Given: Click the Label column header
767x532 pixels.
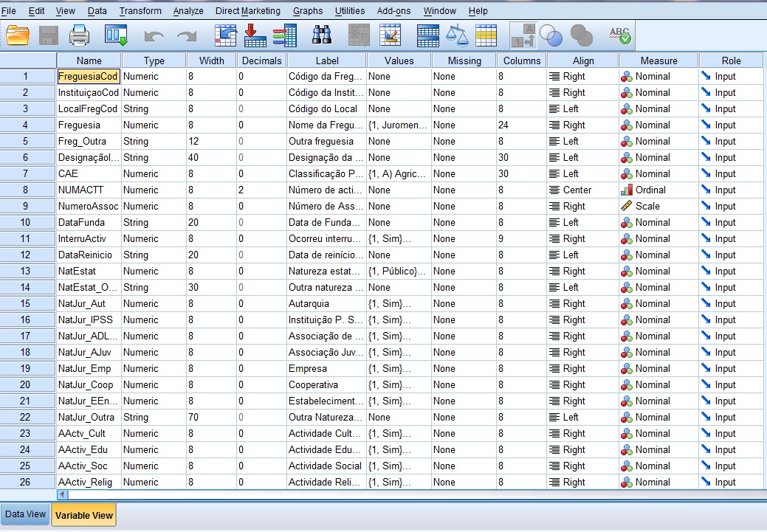Looking at the screenshot, I should pos(327,61).
